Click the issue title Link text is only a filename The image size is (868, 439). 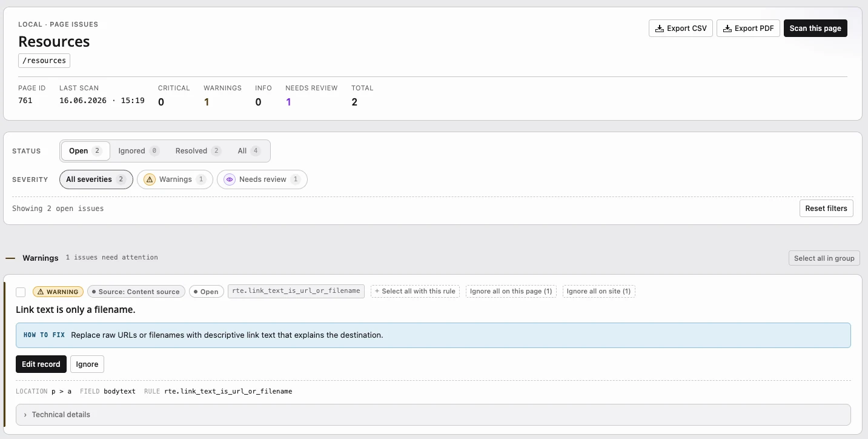point(76,310)
